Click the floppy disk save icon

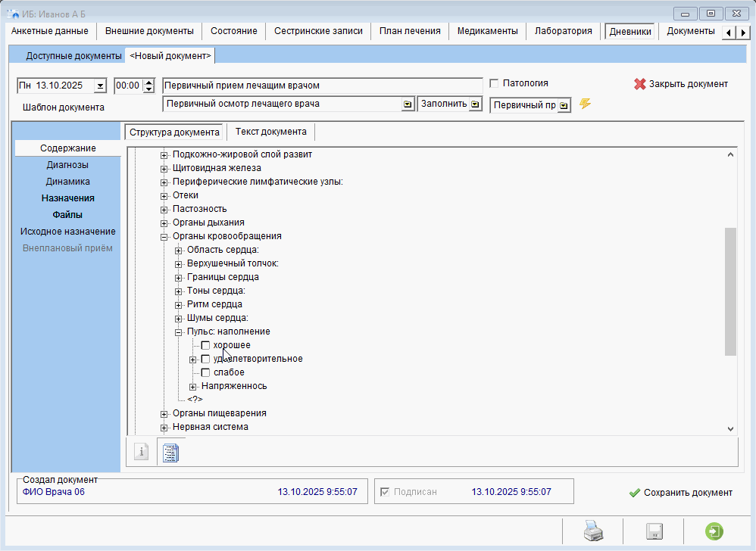click(654, 531)
